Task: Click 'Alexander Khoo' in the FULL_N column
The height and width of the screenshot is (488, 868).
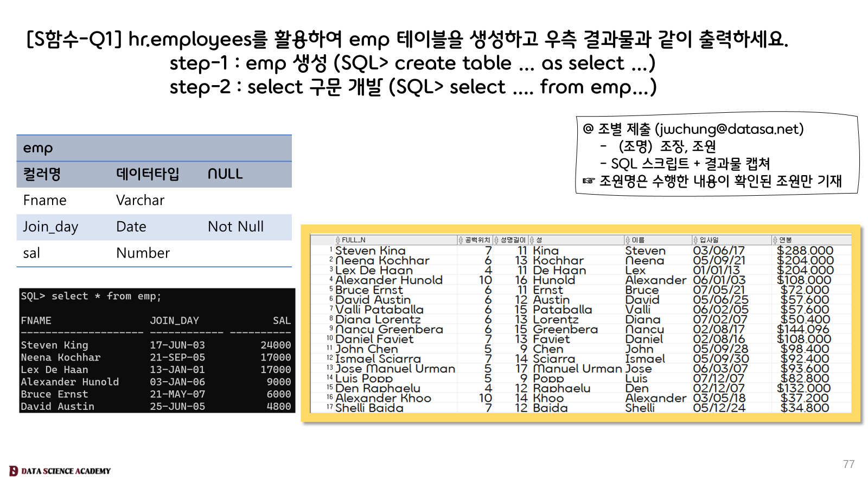Action: click(383, 398)
